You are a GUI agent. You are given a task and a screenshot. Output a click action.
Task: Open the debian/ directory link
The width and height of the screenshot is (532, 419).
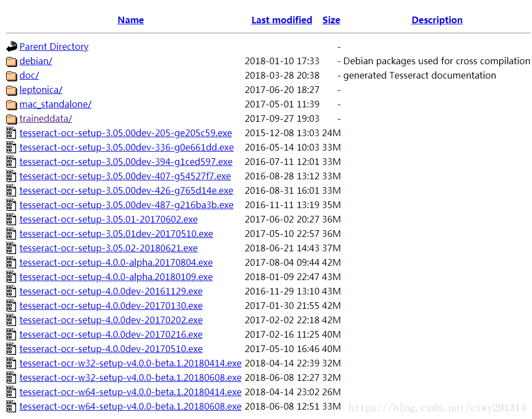(35, 61)
